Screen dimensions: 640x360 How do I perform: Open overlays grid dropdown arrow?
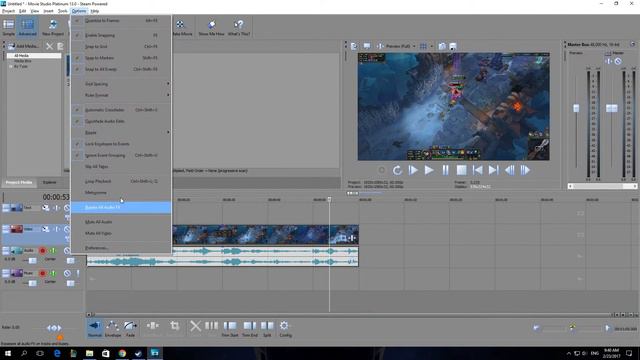(431, 46)
